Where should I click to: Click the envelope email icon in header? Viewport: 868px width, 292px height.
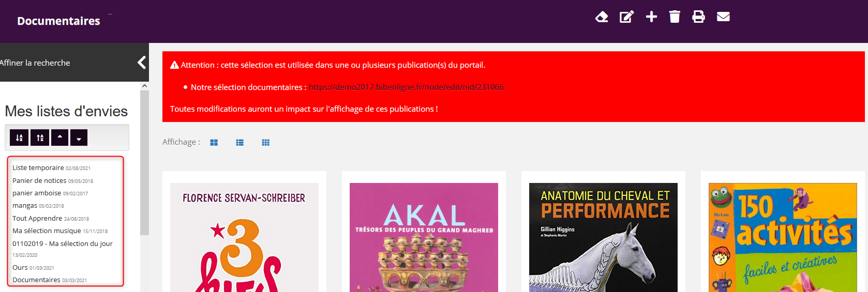723,17
